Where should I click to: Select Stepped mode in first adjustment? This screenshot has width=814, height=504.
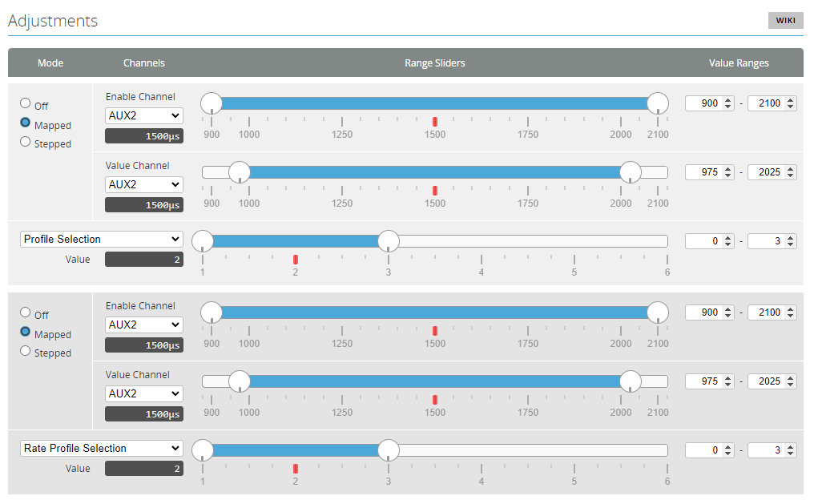coord(26,142)
